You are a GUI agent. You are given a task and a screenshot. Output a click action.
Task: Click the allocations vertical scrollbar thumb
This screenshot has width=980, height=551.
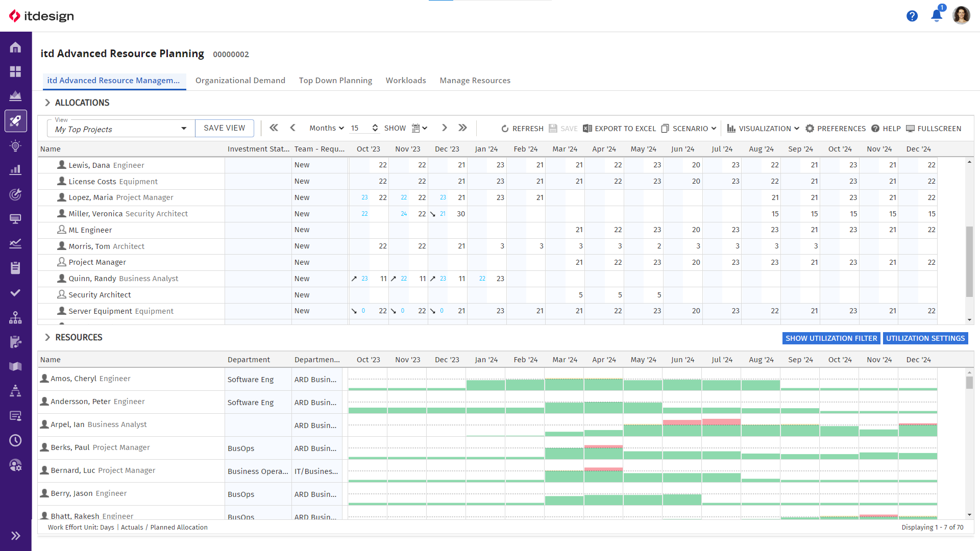tap(969, 262)
